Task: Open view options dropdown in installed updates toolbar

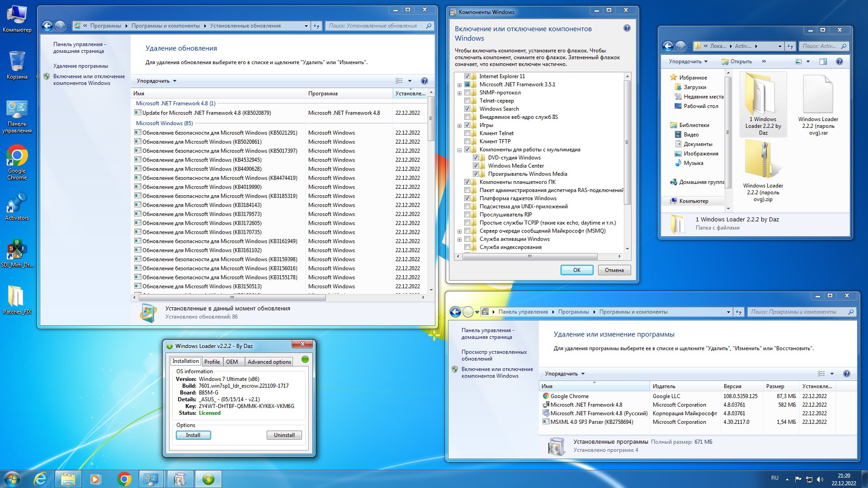Action: coord(410,81)
